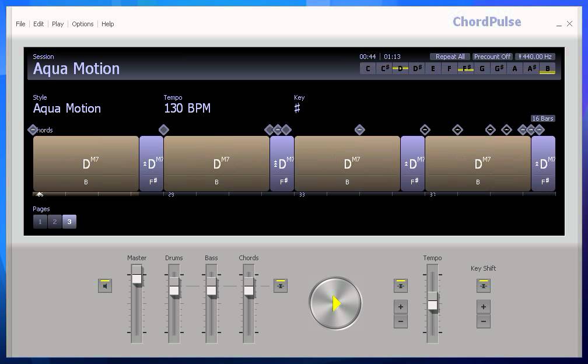Open the File menu
The image size is (588, 364).
20,24
